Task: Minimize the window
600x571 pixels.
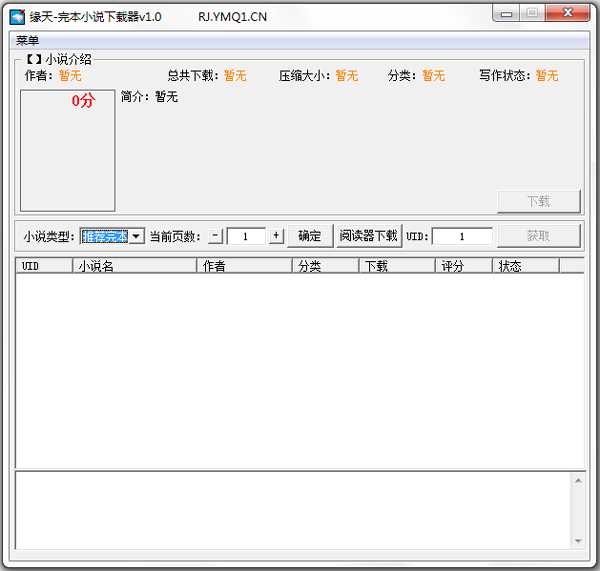Action: point(506,14)
